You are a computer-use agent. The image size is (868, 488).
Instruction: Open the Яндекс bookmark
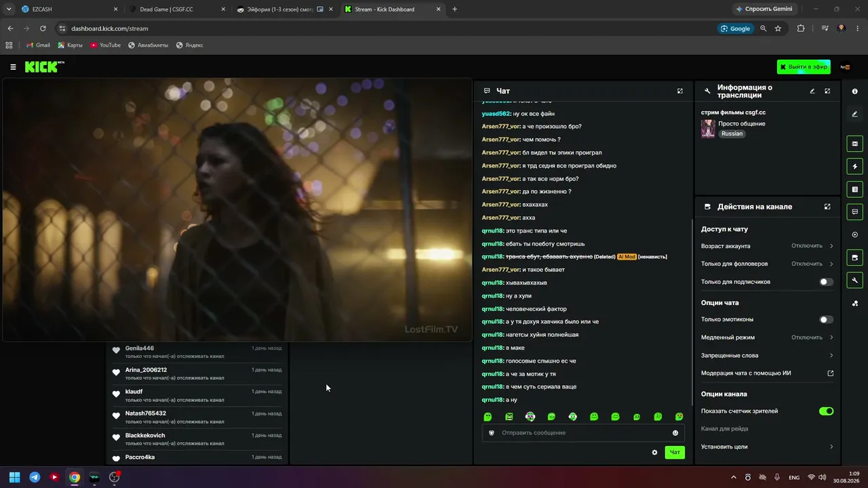189,45
